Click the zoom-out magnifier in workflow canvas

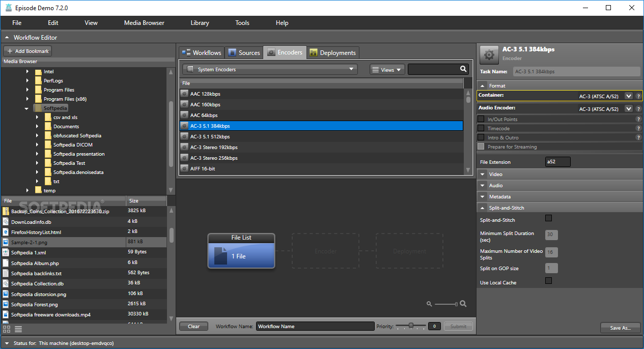pyautogui.click(x=429, y=304)
